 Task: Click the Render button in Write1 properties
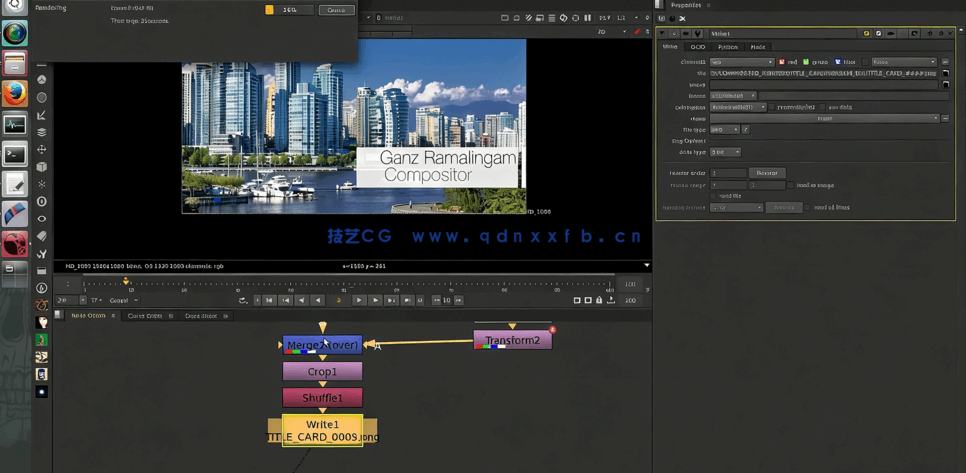(767, 173)
